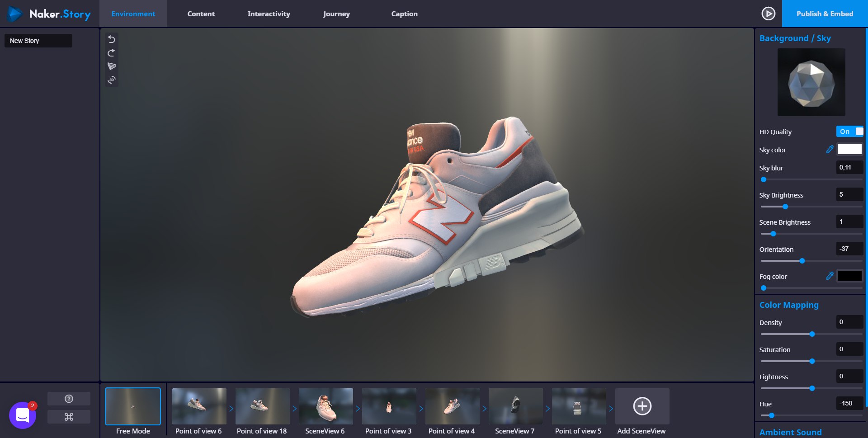Click the Fog color eyedropper icon

(x=830, y=276)
